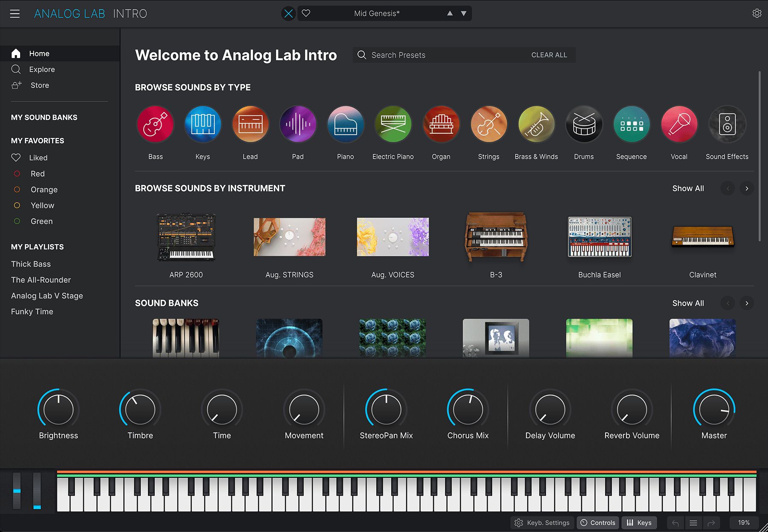Screen dimensions: 768x532
Task: Select next preset with down arrow
Action: coord(464,13)
